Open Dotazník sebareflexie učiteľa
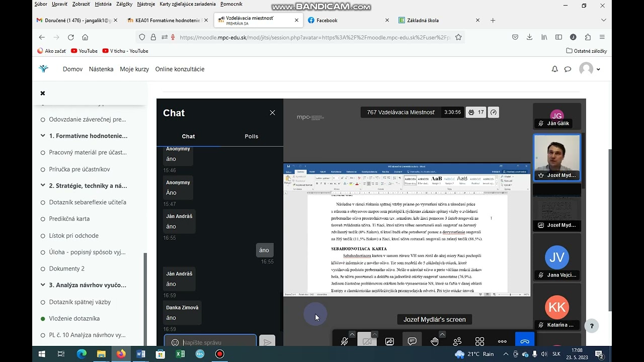 tap(88, 202)
